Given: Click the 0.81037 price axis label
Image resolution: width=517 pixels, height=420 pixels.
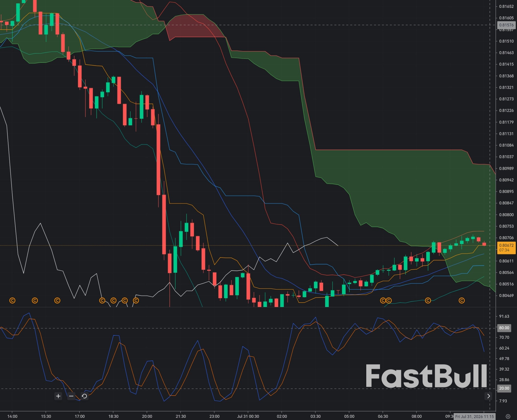Looking at the screenshot, I should (506, 157).
